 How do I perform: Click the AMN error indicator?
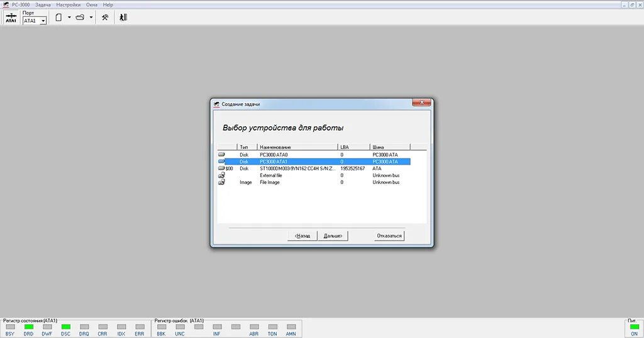pyautogui.click(x=291, y=327)
